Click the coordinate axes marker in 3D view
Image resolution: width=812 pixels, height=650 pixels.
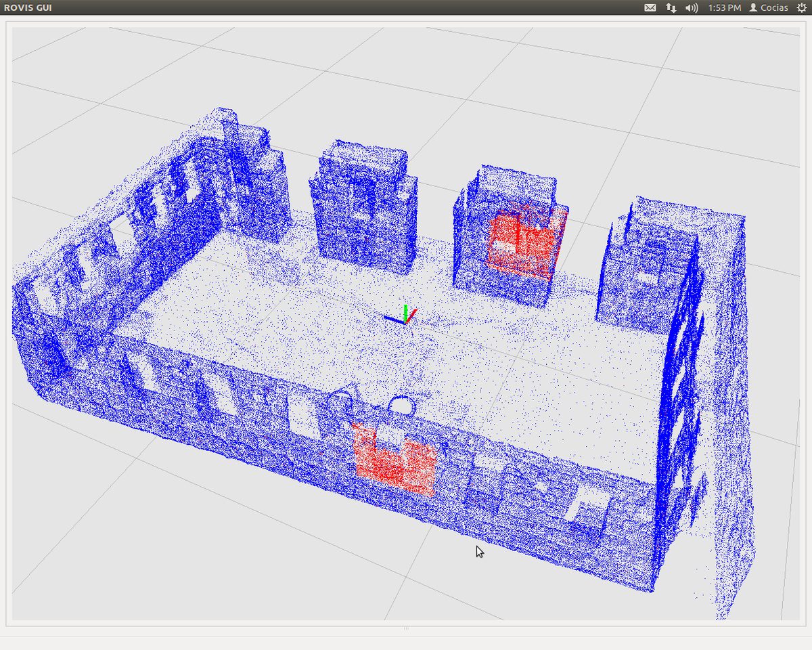401,316
